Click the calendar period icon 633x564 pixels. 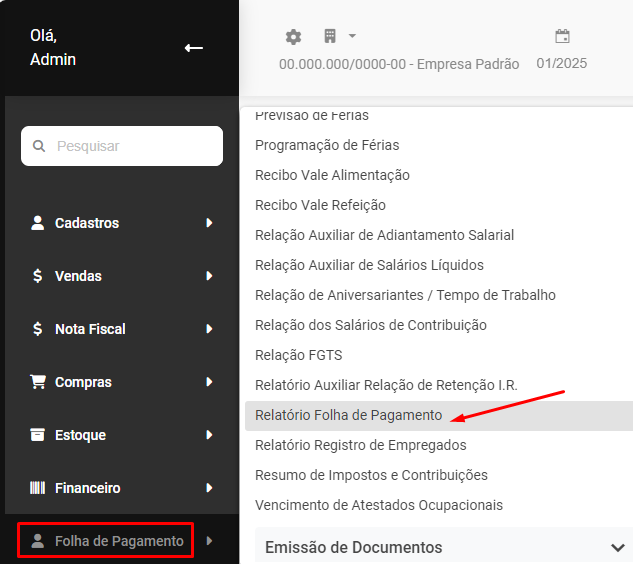tap(562, 37)
